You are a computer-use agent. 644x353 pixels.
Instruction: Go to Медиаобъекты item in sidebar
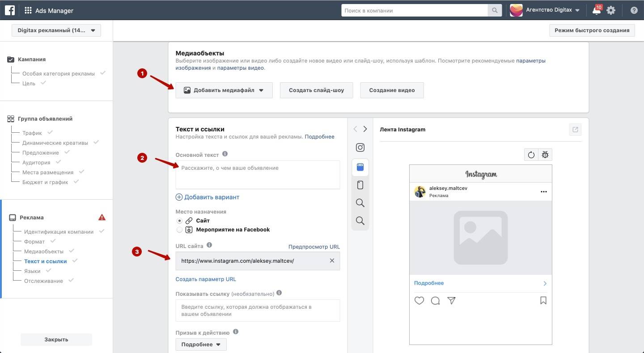tap(44, 252)
